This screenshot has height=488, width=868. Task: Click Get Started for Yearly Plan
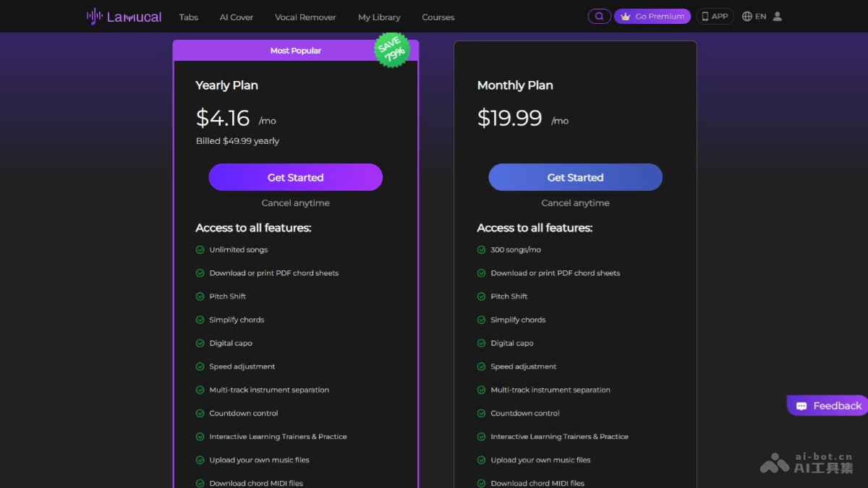coord(295,177)
